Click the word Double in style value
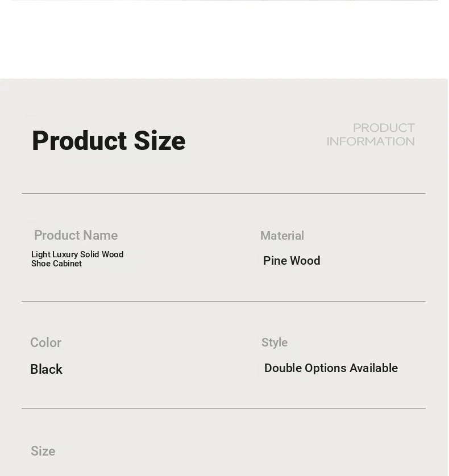The image size is (449, 476). pyautogui.click(x=283, y=368)
